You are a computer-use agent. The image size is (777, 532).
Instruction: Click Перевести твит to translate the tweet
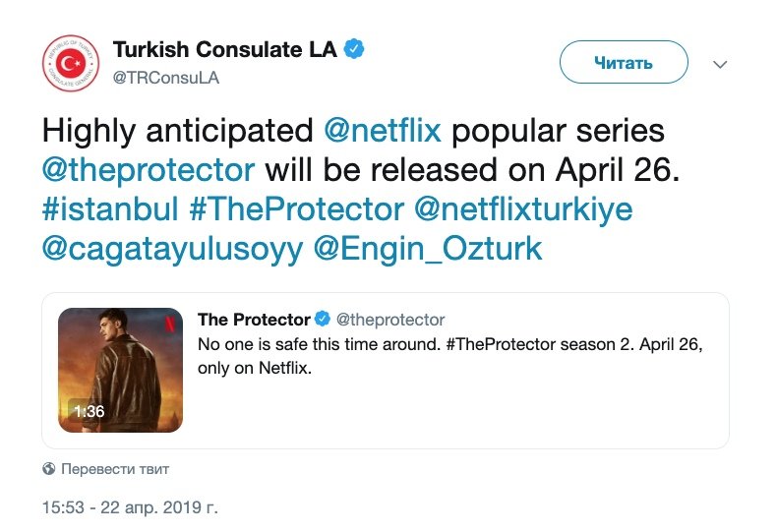point(115,469)
